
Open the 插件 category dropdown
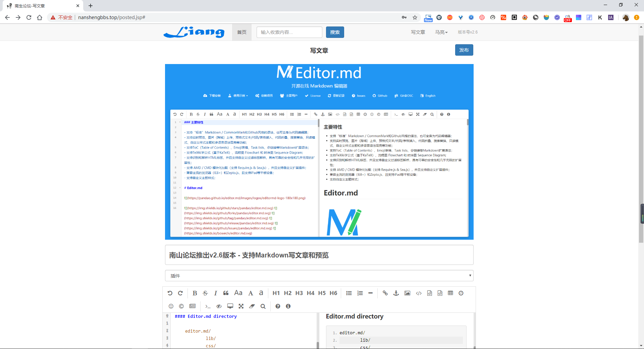(x=319, y=276)
